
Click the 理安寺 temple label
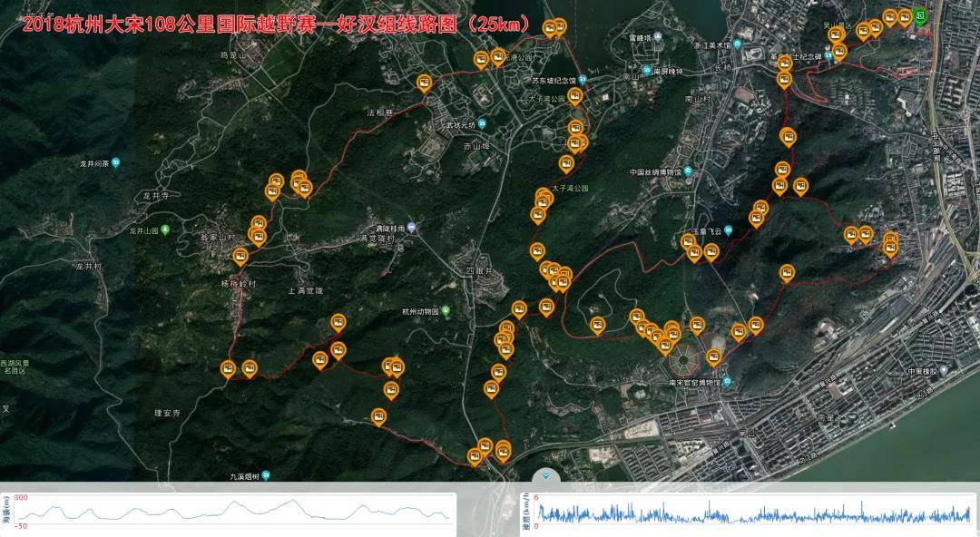coord(168,414)
